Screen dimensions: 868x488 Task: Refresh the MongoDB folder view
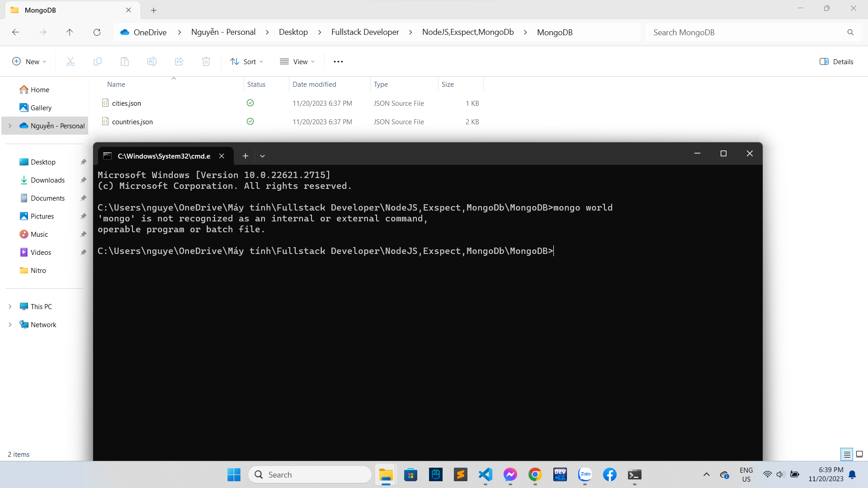pos(97,32)
